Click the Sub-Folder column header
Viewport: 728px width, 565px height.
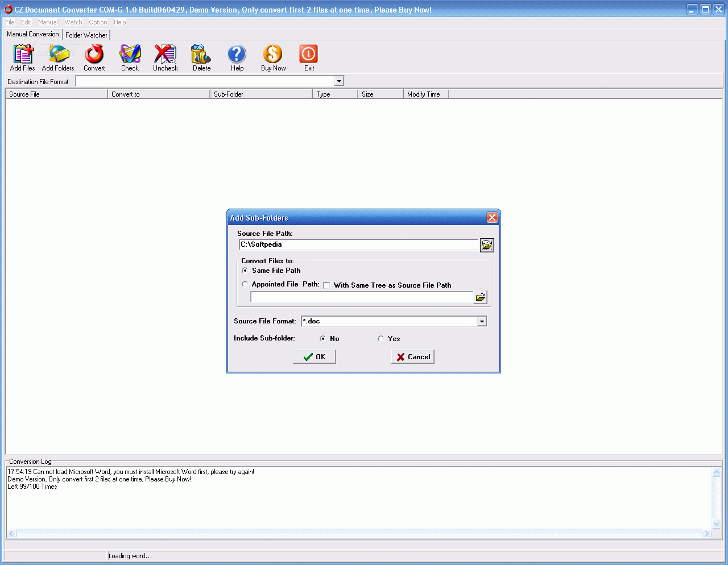coord(261,94)
